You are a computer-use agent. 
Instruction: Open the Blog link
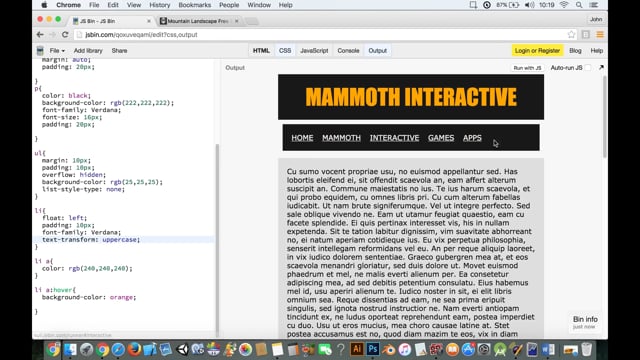coord(575,51)
